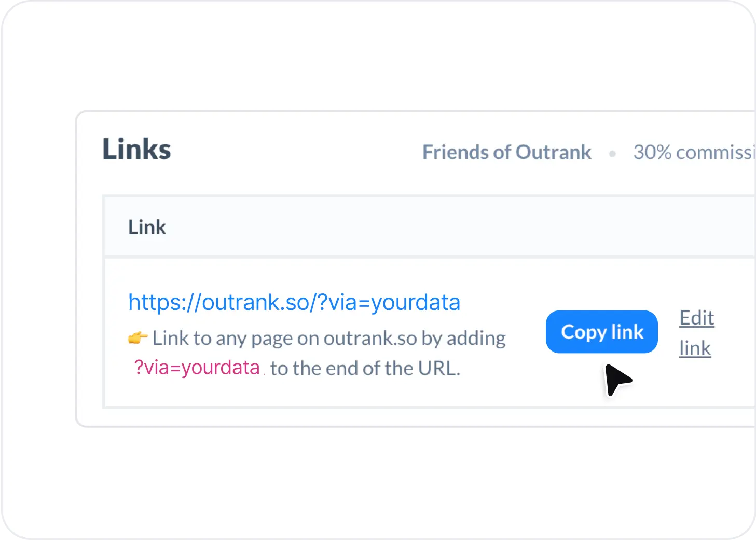
Task: Click the 30% commission label
Action: (694, 152)
